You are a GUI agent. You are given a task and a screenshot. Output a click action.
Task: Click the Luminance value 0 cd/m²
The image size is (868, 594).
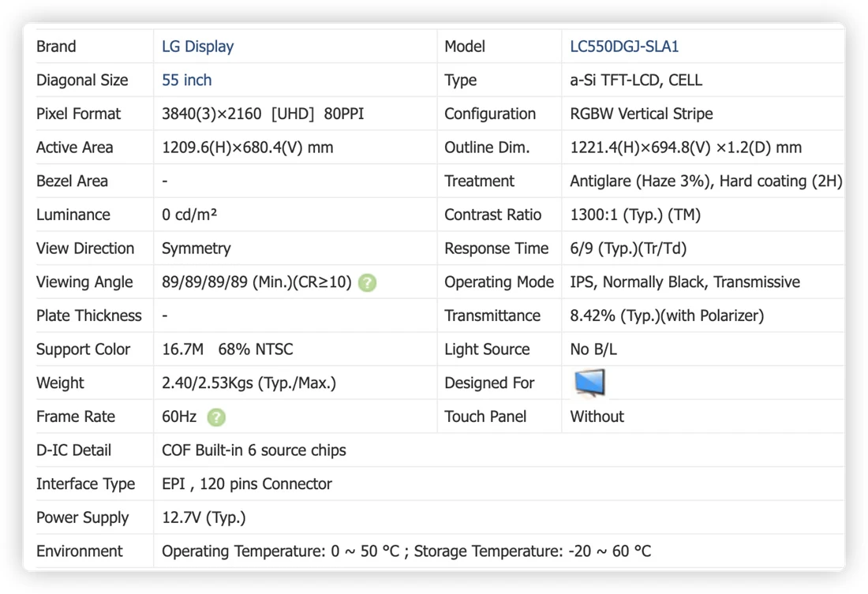[189, 215]
